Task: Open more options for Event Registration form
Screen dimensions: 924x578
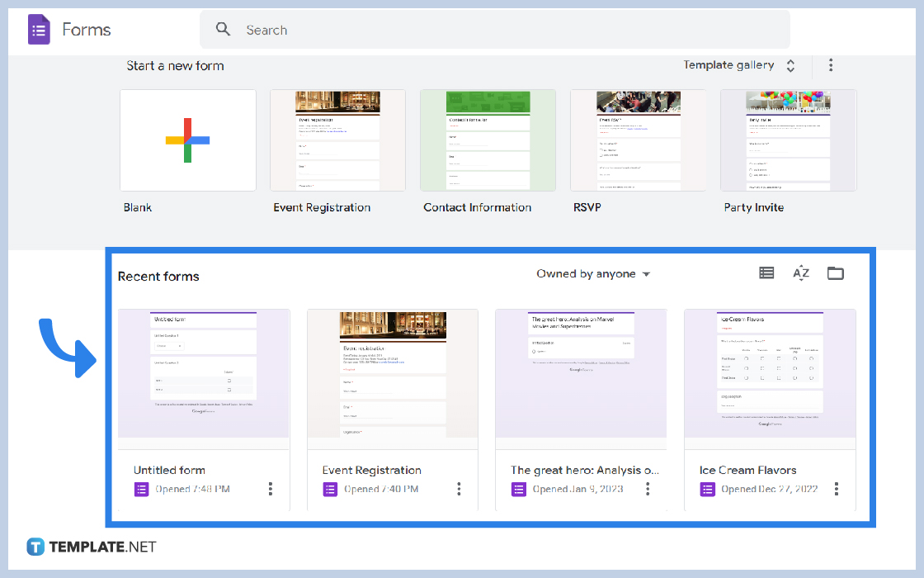Action: click(x=459, y=489)
